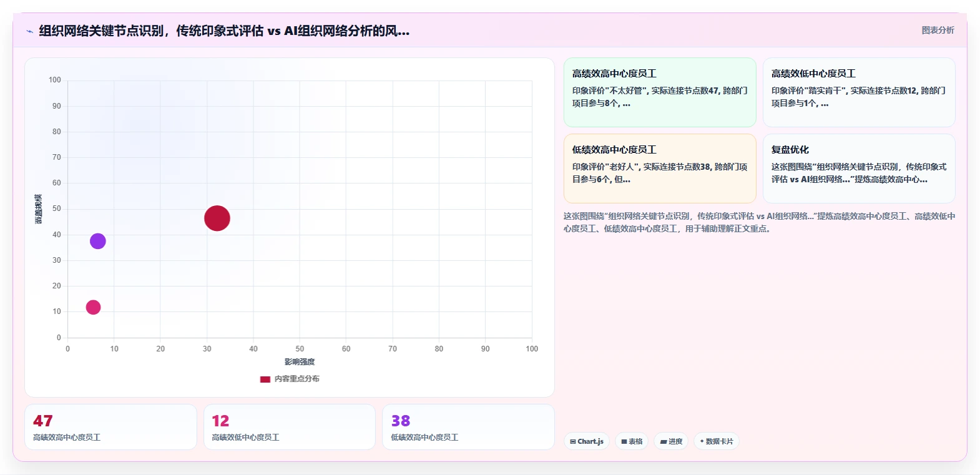The image size is (980, 475).
Task: Open the 高绩效高中心度员工 green card
Action: pos(660,92)
